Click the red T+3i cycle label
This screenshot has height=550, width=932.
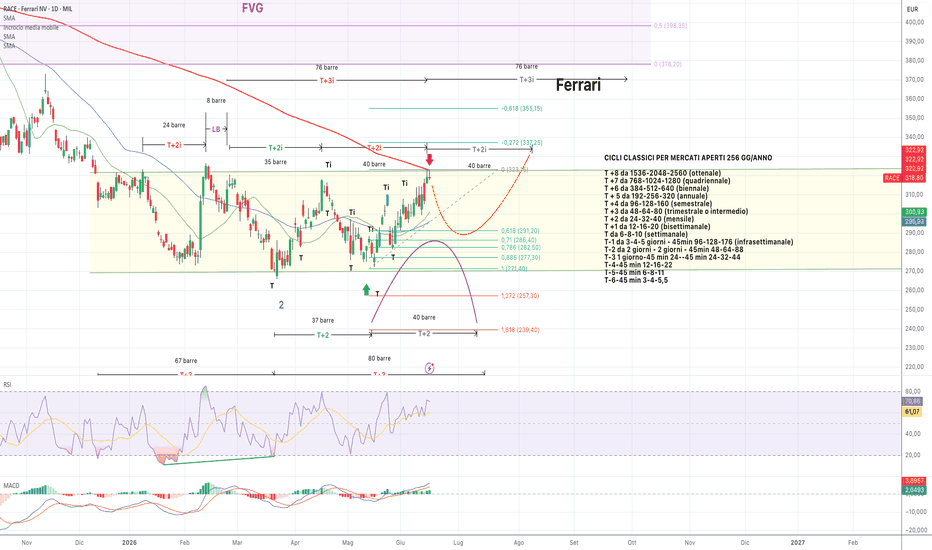[327, 80]
